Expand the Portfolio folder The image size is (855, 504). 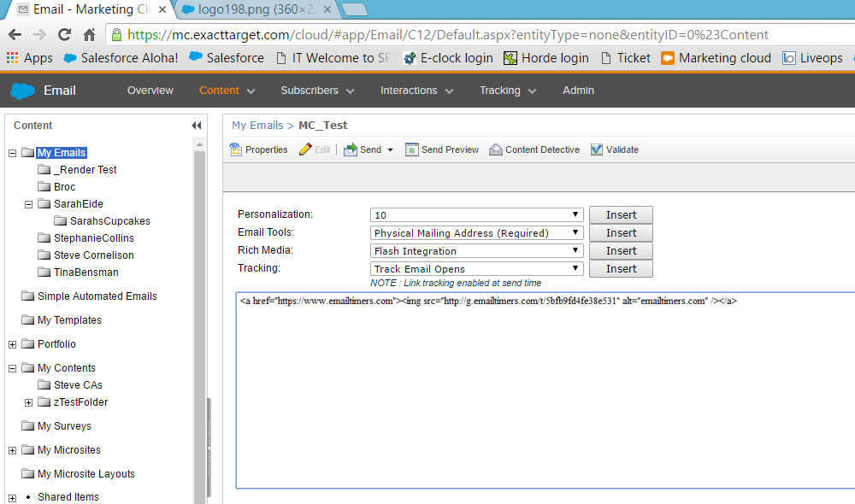pos(13,344)
